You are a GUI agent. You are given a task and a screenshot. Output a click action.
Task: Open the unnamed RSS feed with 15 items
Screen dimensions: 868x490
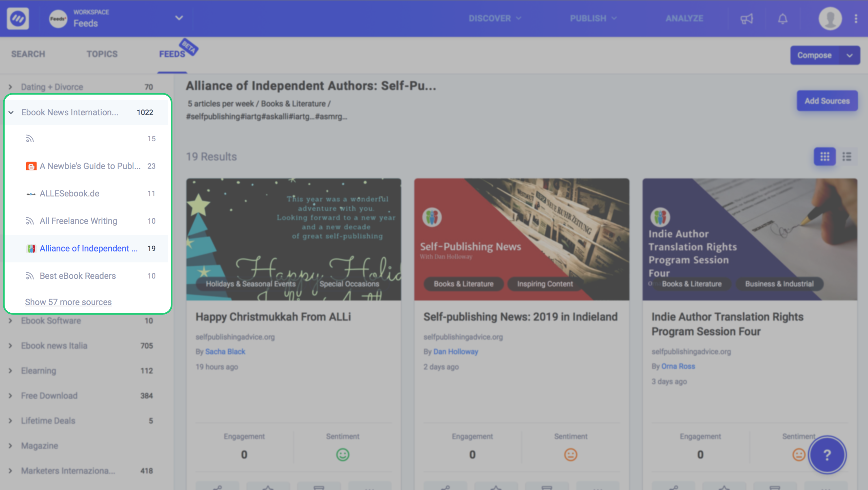[87, 139]
